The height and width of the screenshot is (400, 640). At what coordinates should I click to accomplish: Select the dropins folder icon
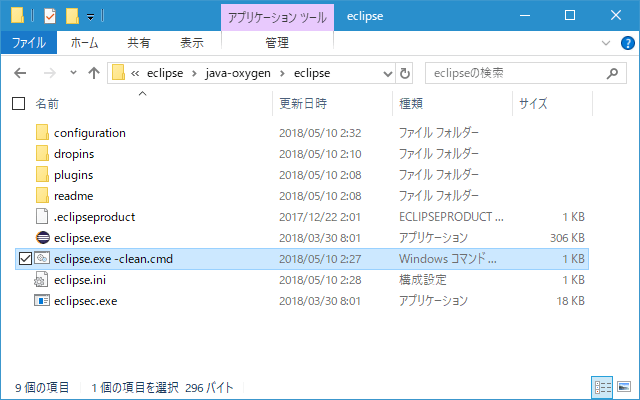42,154
